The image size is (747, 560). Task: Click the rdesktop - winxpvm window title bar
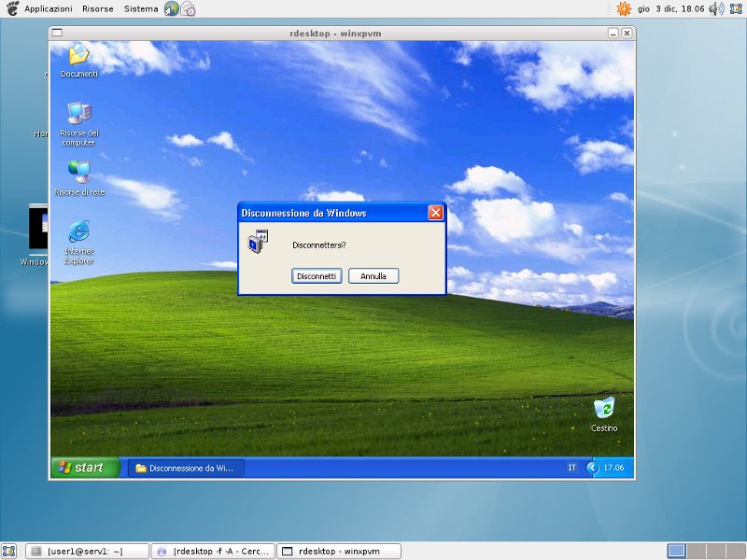[335, 34]
